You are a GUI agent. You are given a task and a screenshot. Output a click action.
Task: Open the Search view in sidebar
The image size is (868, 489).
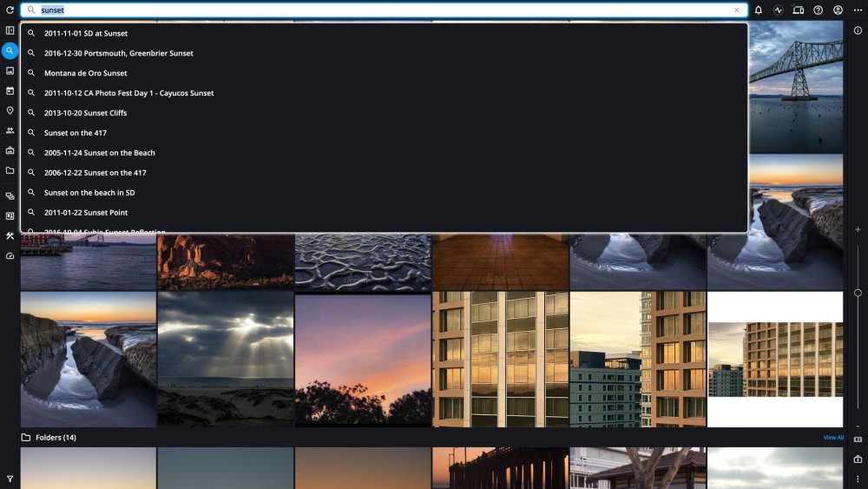pos(10,51)
